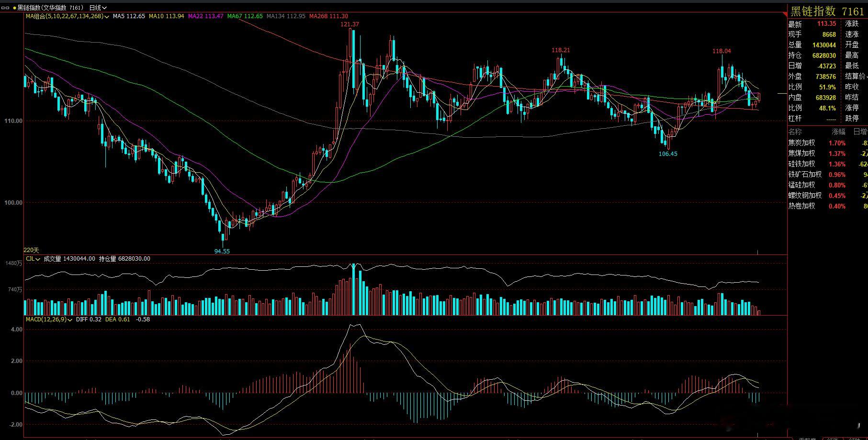The width and height of the screenshot is (868, 440).
Task: Click the -2.00 MACD axis label
Action: [15, 425]
